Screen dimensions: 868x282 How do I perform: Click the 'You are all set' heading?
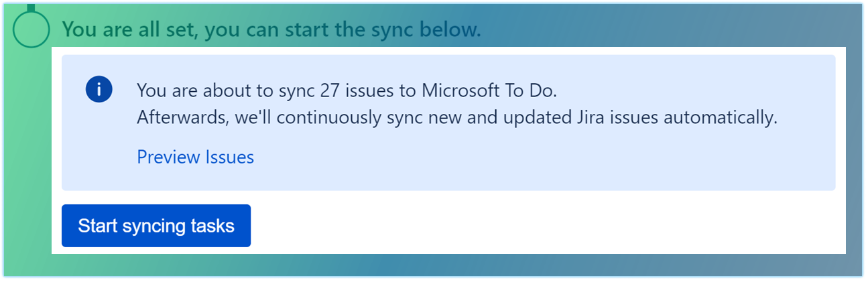[x=271, y=30]
